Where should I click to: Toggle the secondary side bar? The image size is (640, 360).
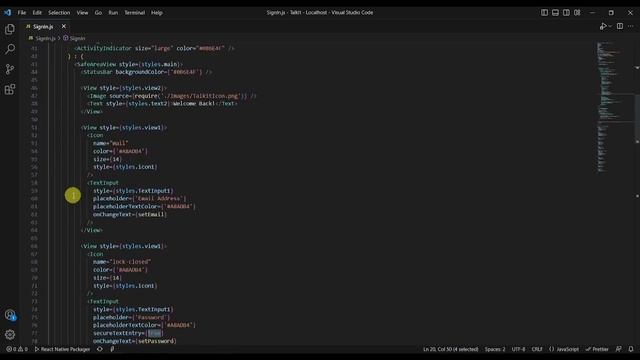566,13
